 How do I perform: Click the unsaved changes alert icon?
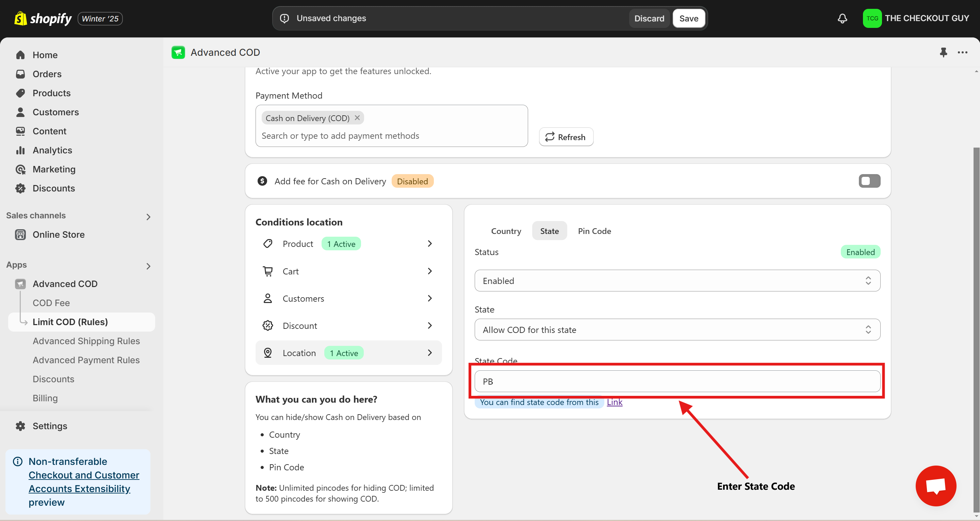click(284, 18)
